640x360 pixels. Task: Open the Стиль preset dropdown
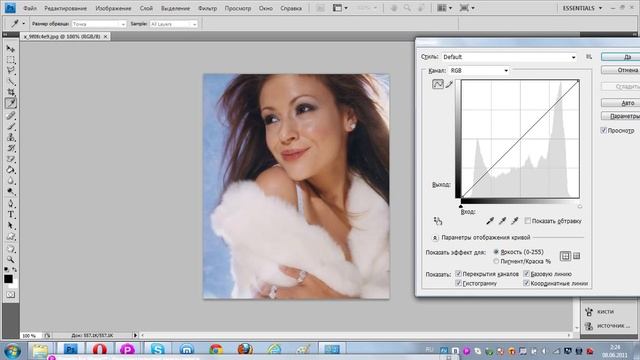(509, 57)
